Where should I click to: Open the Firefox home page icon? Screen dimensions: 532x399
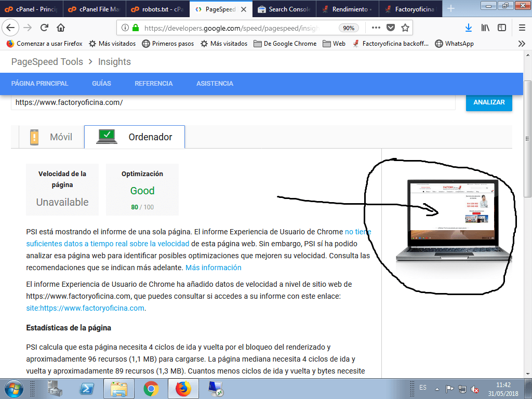coord(61,28)
